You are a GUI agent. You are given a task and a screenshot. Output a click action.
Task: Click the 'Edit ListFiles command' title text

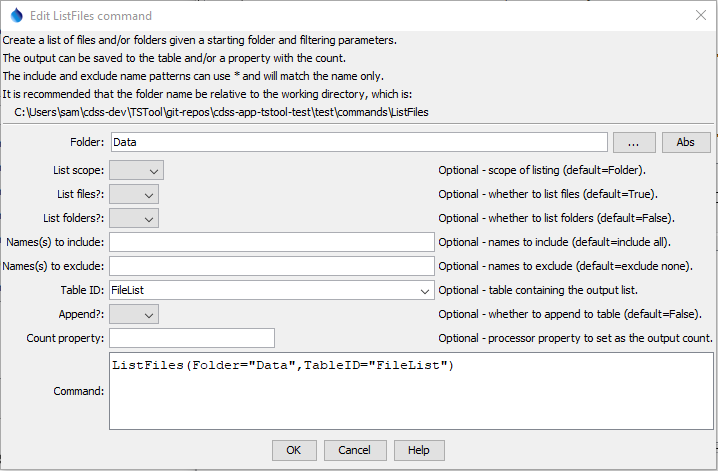tap(91, 16)
